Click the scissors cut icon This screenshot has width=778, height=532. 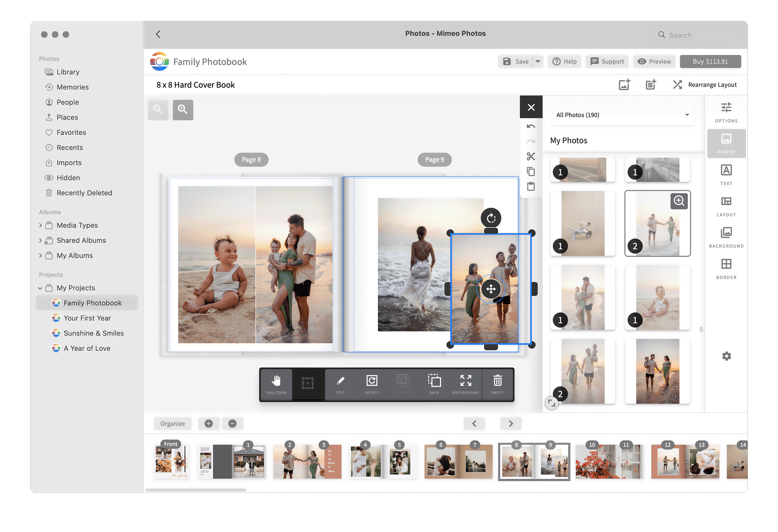pos(531,156)
